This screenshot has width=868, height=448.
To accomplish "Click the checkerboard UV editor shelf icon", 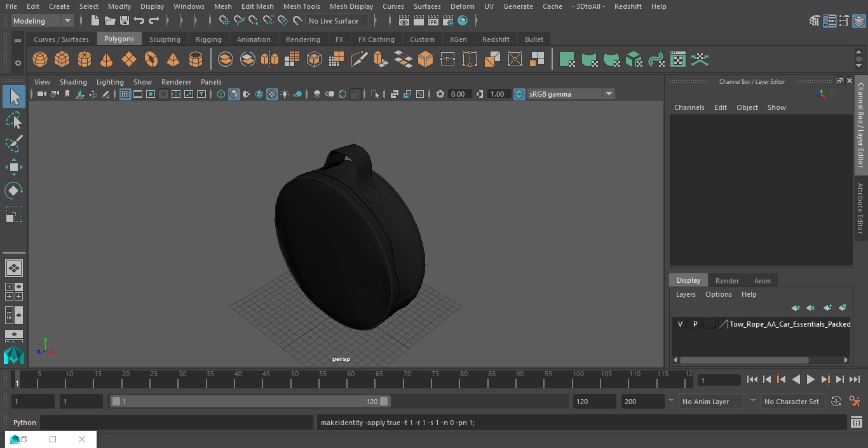I will point(678,60).
